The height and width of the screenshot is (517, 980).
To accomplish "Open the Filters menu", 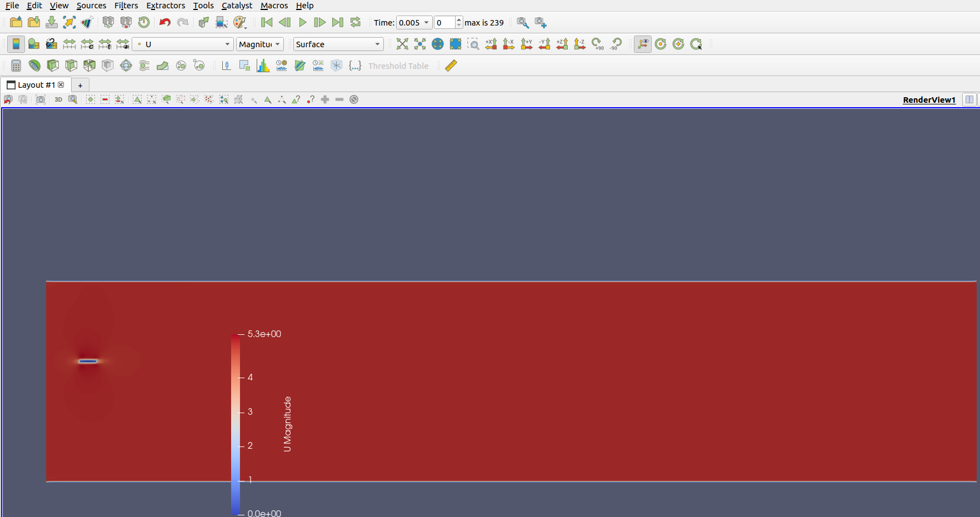I will (126, 6).
